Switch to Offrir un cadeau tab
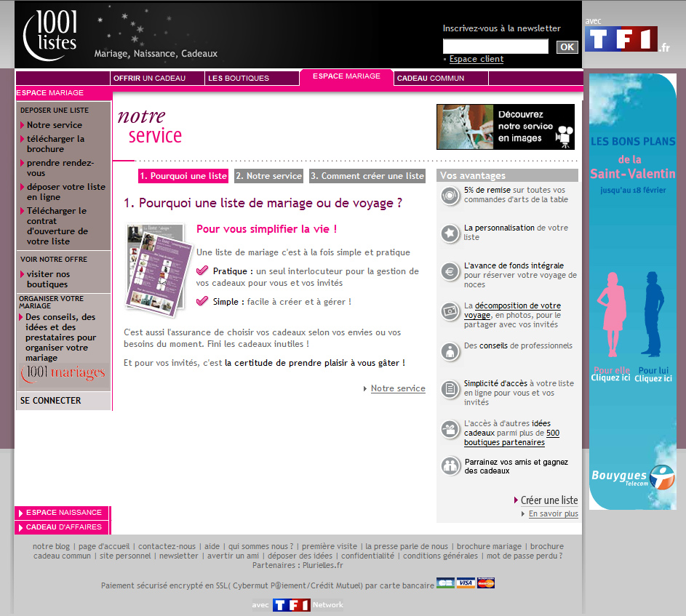The height and width of the screenshot is (616, 686). 149,78
